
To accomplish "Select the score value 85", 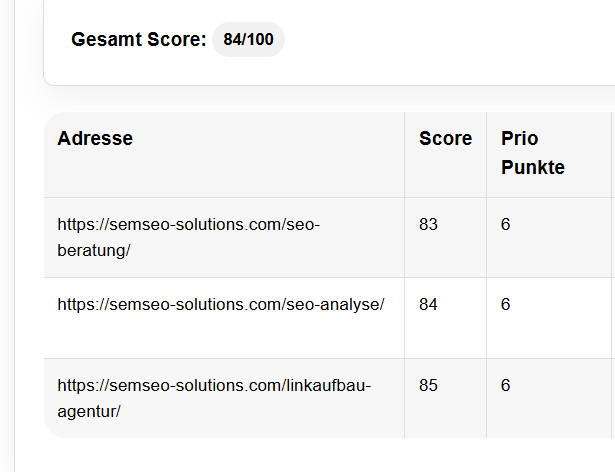I will (x=428, y=385).
